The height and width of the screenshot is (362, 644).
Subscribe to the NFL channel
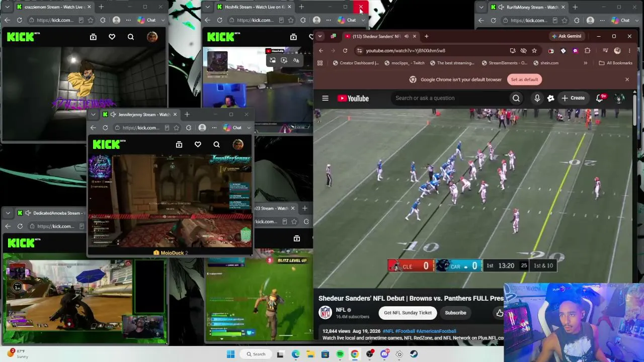(455, 313)
